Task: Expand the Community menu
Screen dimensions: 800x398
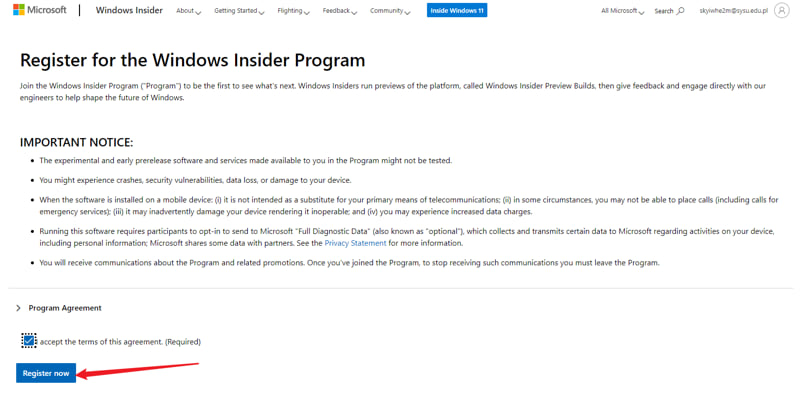Action: 390,11
